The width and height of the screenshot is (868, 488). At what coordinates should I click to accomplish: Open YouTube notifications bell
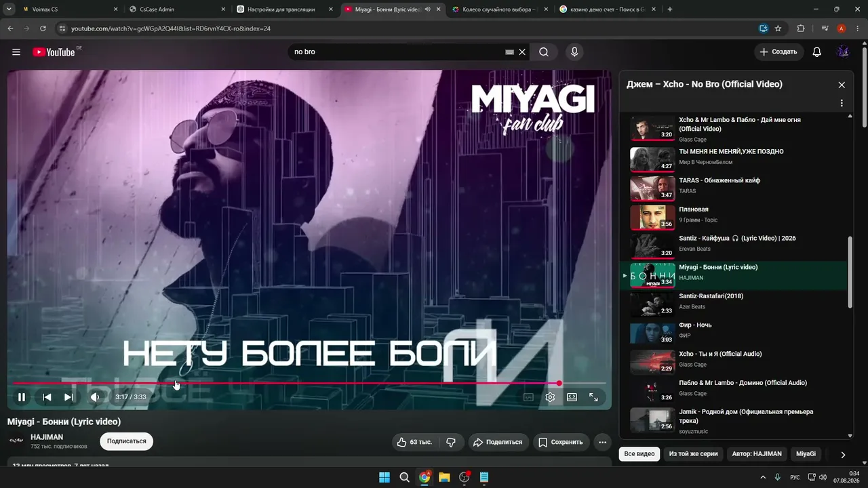(817, 52)
